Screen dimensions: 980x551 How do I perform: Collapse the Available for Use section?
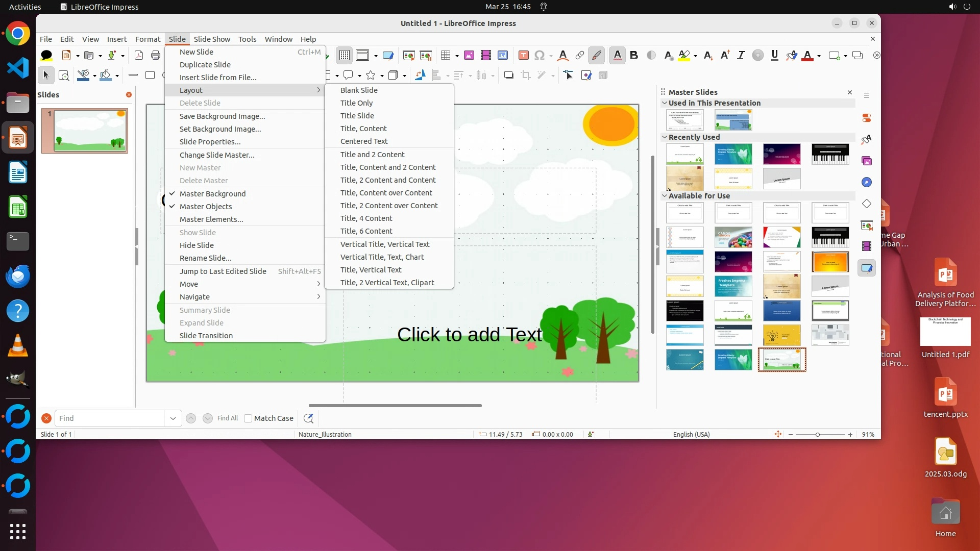[665, 196]
